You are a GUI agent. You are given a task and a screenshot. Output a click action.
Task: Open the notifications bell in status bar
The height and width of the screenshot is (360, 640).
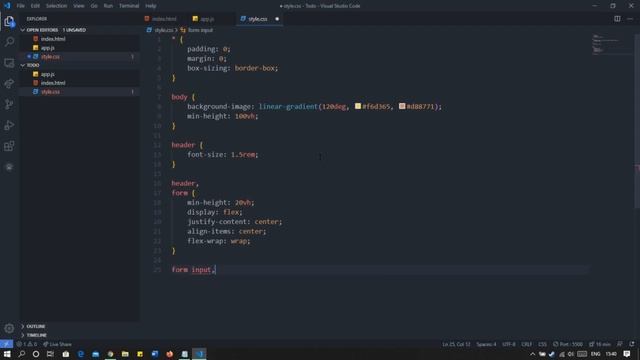click(x=632, y=344)
